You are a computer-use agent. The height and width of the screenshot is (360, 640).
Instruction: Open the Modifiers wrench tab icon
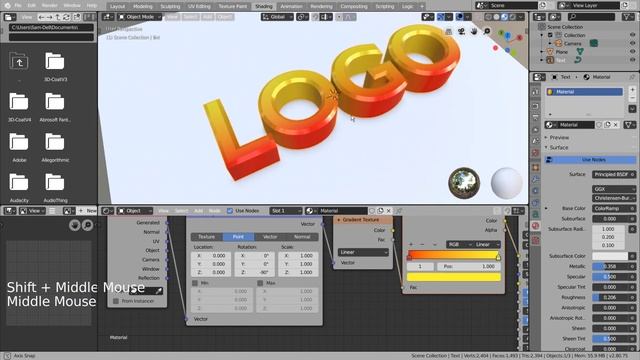click(x=536, y=179)
